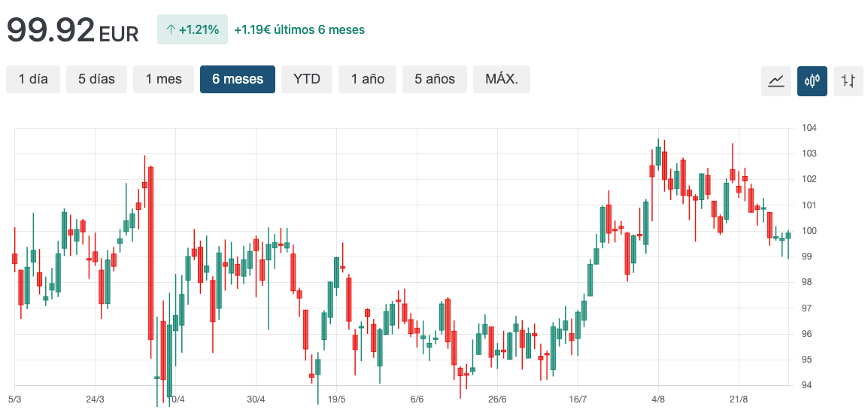Click the 99.92 EUR price
Image resolution: width=868 pixels, height=413 pixels.
[72, 30]
